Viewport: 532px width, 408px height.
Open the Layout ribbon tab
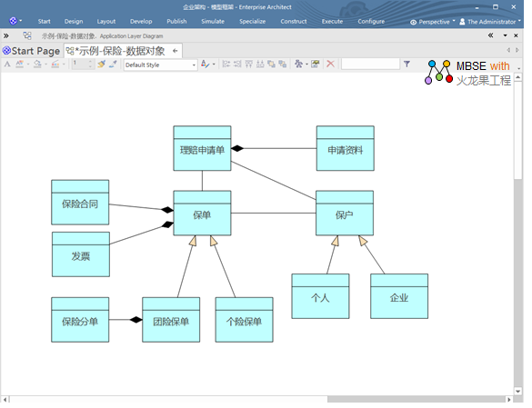click(106, 22)
